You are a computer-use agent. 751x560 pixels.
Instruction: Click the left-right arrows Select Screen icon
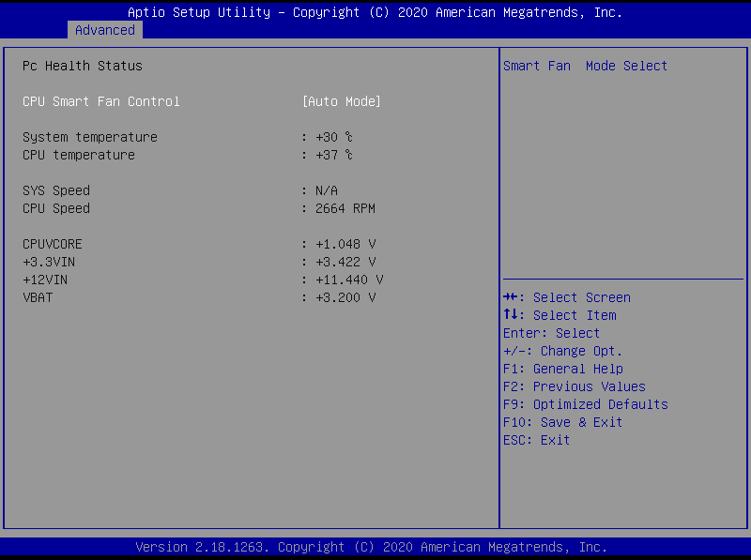click(x=511, y=297)
